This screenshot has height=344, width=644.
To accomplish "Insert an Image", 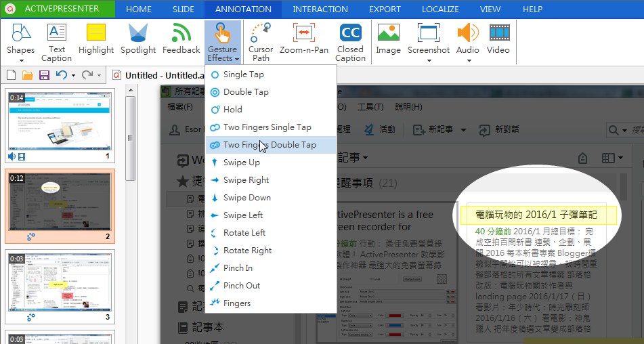I will tap(388, 39).
